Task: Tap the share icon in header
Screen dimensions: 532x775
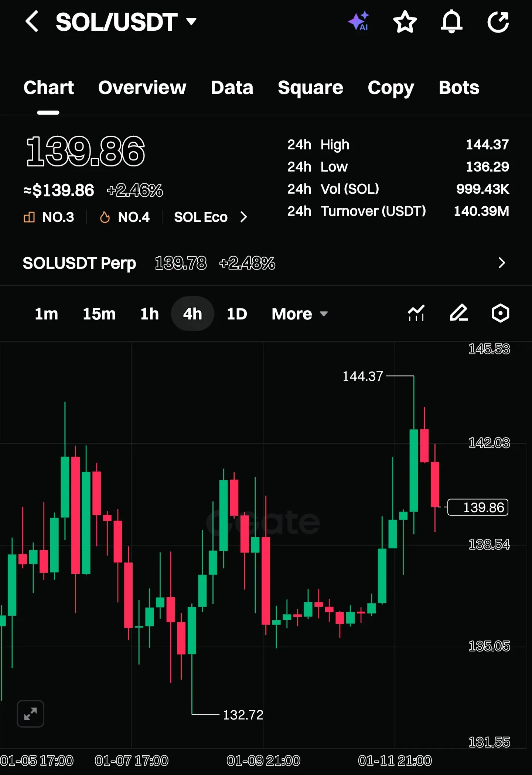Action: pyautogui.click(x=498, y=21)
